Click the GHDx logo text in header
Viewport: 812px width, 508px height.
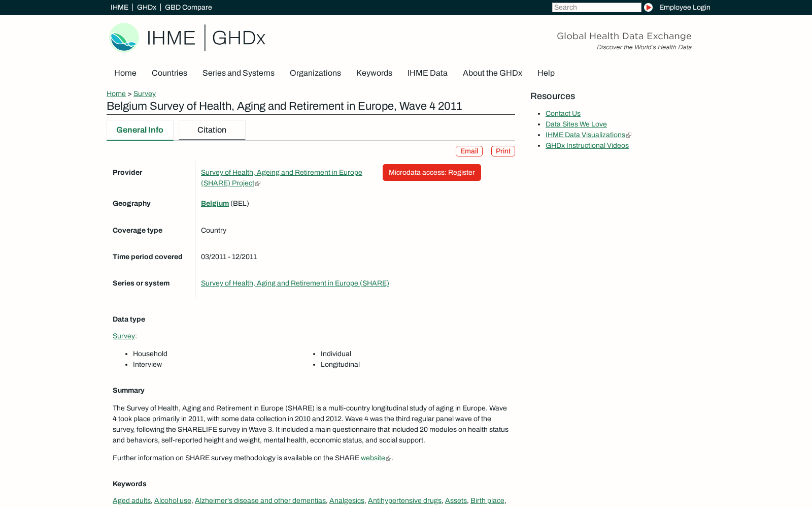(239, 38)
